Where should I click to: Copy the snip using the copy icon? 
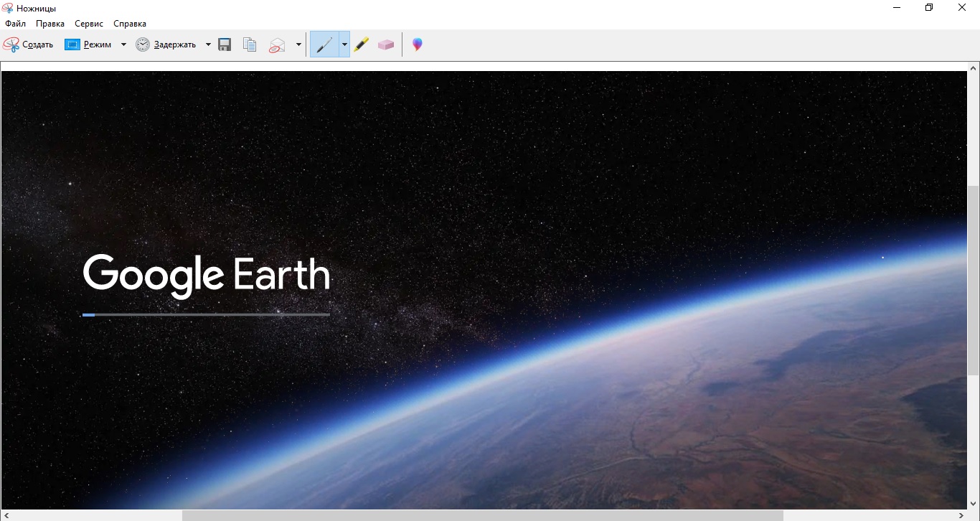[x=250, y=44]
